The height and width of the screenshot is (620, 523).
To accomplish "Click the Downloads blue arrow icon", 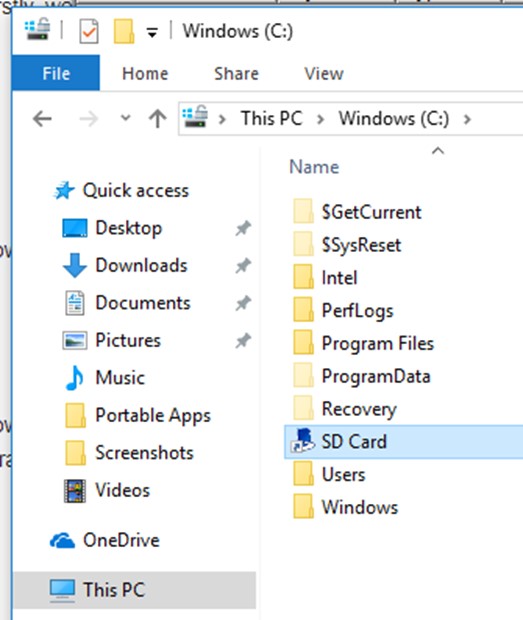I will tap(75, 265).
